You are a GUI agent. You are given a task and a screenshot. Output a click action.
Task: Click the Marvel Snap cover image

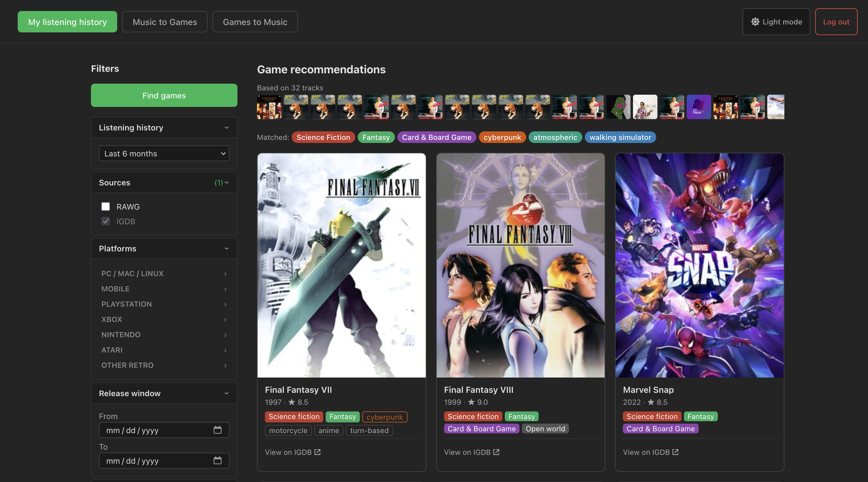[700, 265]
